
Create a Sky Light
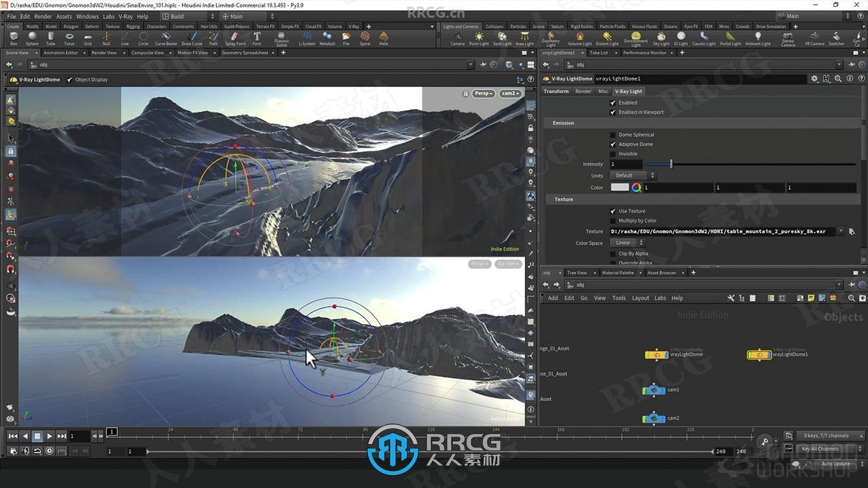660,39
